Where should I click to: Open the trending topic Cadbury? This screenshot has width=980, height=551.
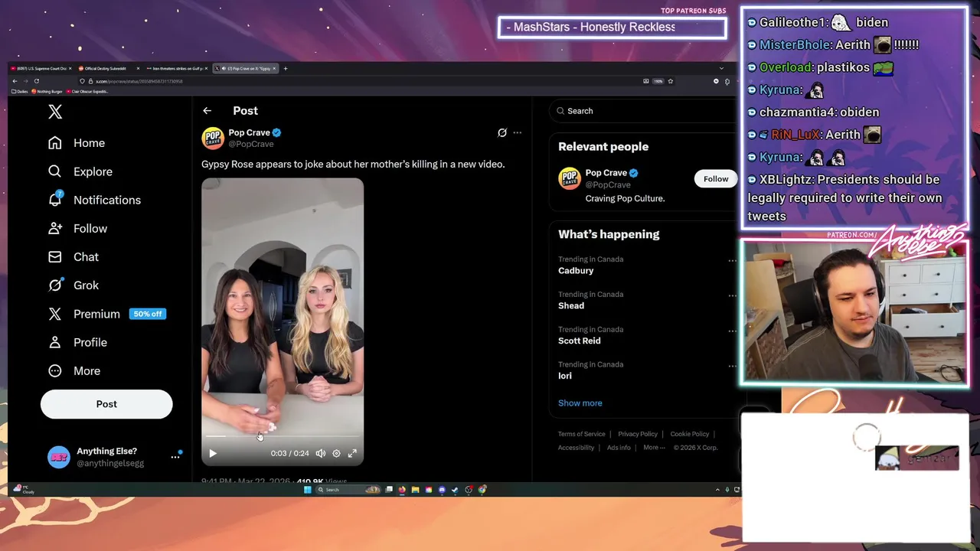point(576,271)
